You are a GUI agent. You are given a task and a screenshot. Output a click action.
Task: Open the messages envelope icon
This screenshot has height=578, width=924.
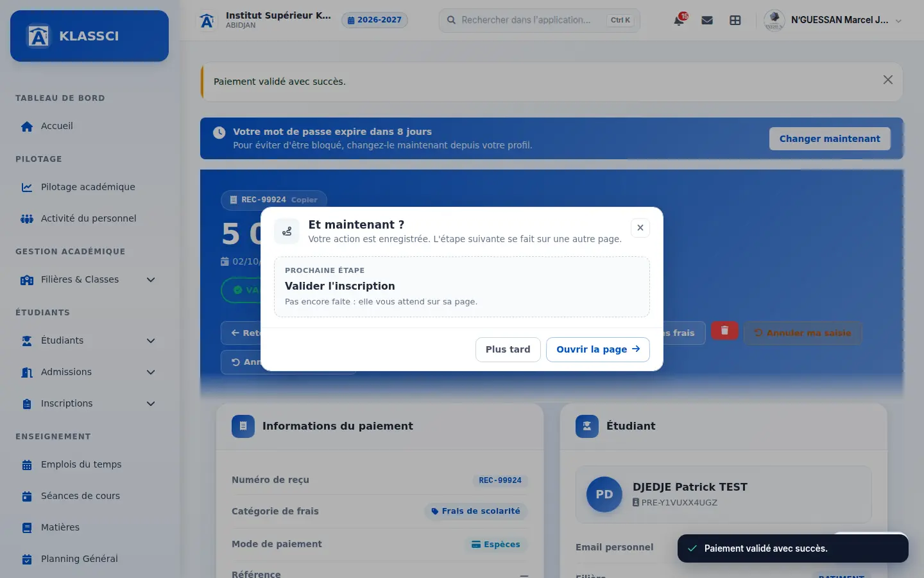pyautogui.click(x=707, y=20)
